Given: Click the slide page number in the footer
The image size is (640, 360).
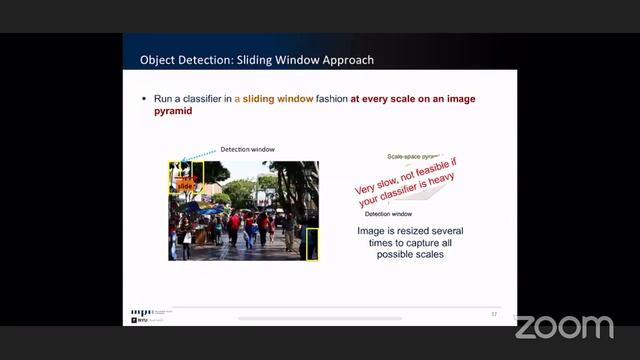Looking at the screenshot, I should 494,314.
